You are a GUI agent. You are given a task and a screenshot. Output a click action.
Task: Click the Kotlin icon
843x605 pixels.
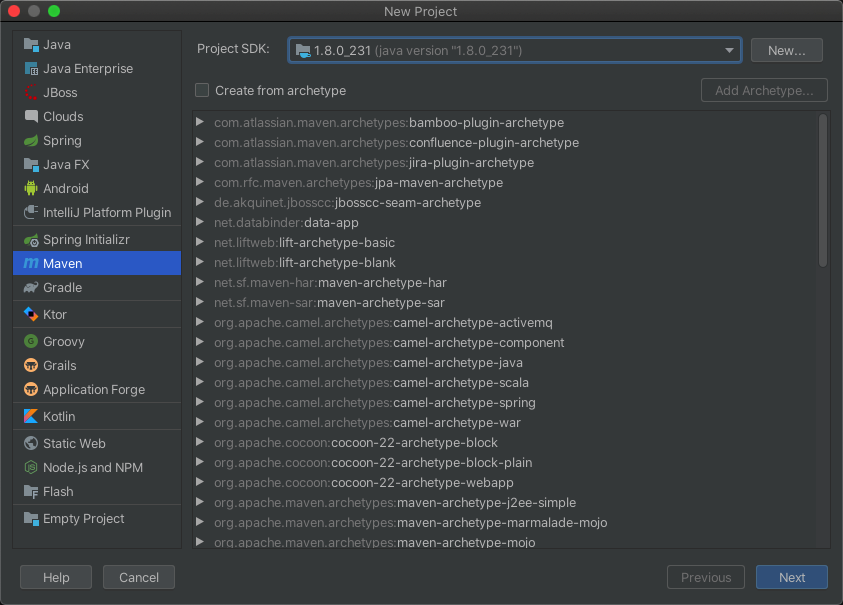(31, 416)
